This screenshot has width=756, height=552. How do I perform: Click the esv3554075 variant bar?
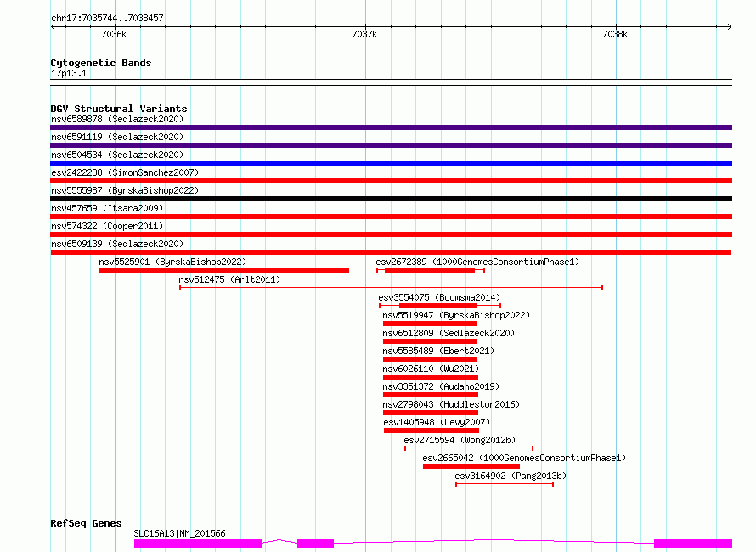440,306
